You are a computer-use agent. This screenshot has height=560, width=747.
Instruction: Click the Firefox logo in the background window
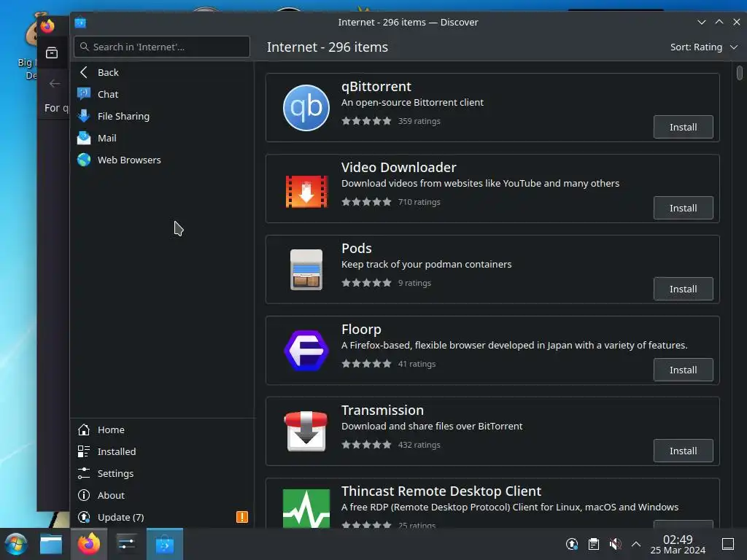click(x=47, y=26)
